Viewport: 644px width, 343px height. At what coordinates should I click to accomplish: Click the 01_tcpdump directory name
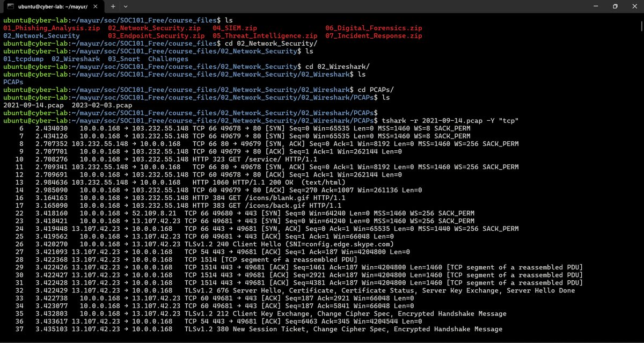(x=23, y=59)
